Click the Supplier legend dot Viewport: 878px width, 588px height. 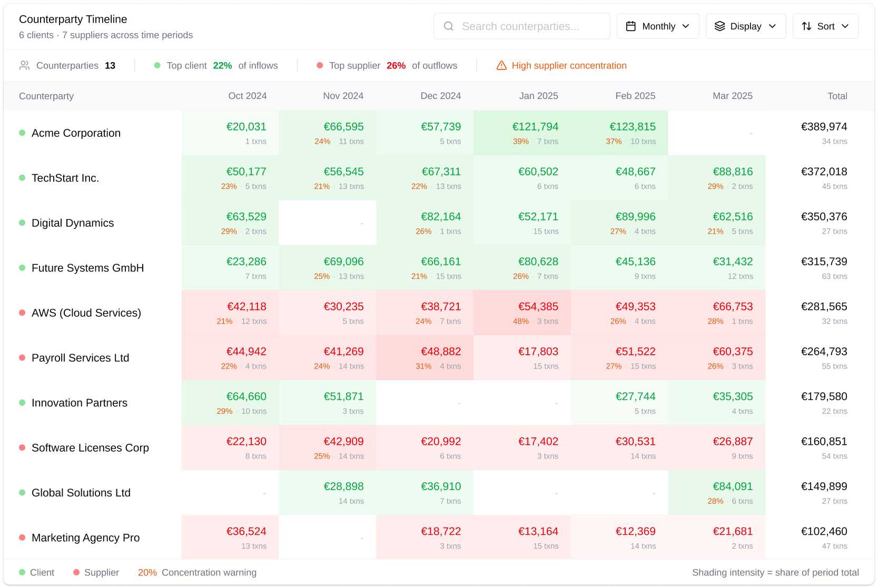click(x=76, y=572)
